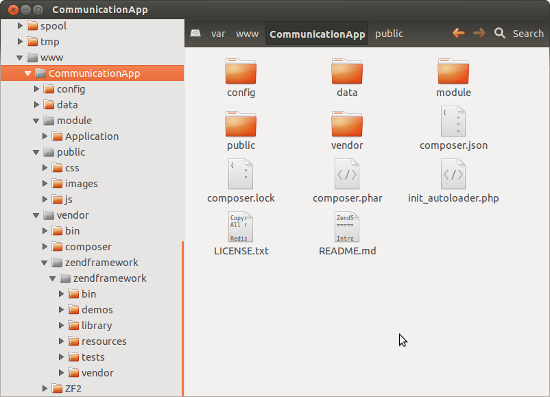The height and width of the screenshot is (397, 550).
Task: Select the resources row in the tree
Action: tap(93, 341)
